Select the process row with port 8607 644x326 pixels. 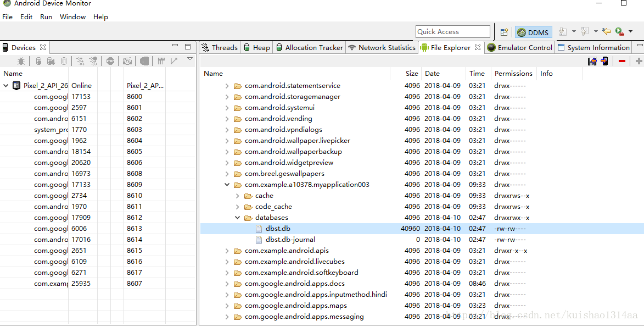coord(98,284)
